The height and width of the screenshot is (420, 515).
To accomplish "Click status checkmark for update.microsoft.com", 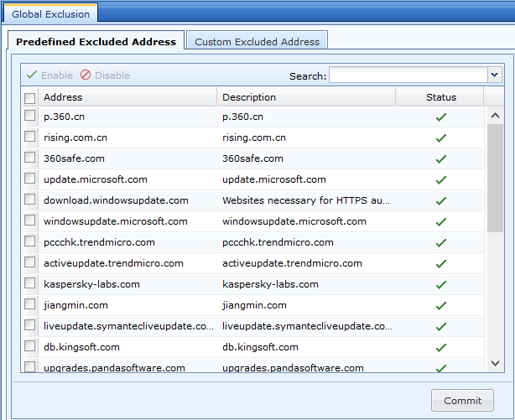I will pyautogui.click(x=441, y=180).
